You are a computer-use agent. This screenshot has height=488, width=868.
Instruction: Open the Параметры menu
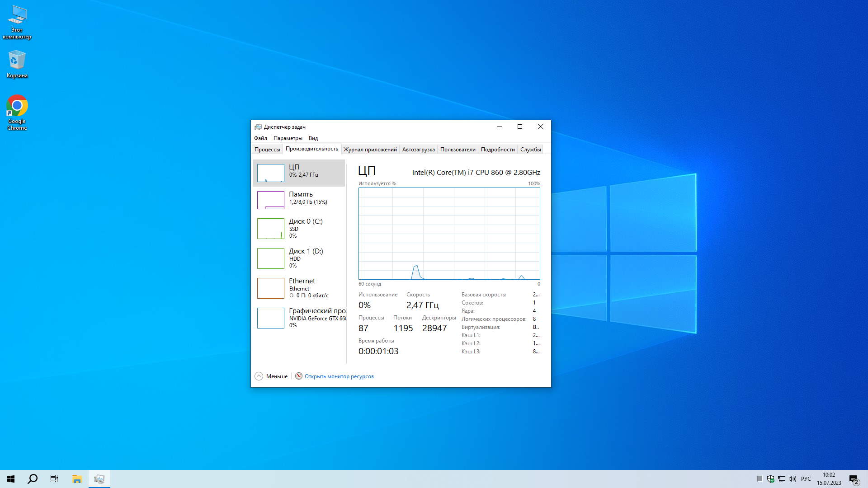coord(288,138)
